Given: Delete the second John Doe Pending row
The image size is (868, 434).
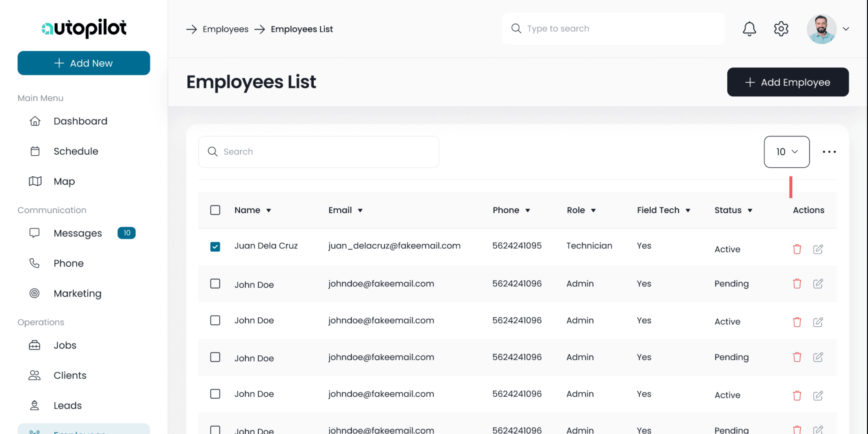Looking at the screenshot, I should (797, 357).
